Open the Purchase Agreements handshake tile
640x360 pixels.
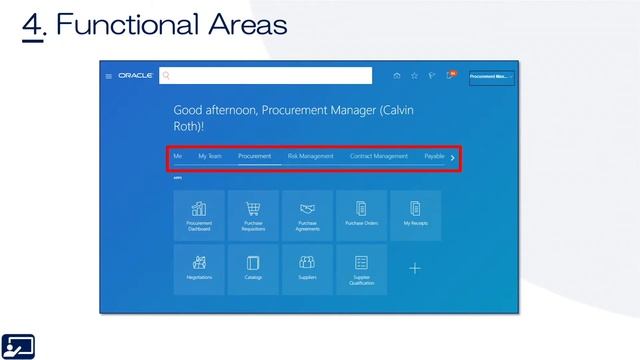307,216
